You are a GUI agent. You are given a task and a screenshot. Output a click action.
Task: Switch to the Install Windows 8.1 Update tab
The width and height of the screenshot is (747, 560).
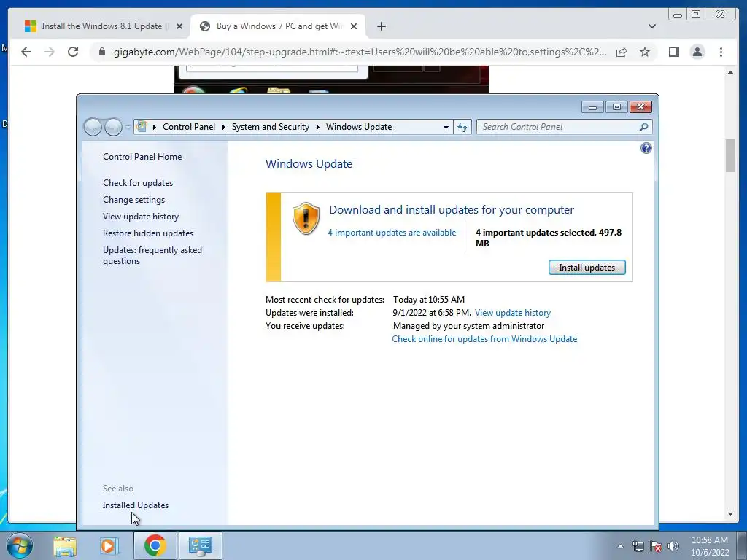point(101,26)
